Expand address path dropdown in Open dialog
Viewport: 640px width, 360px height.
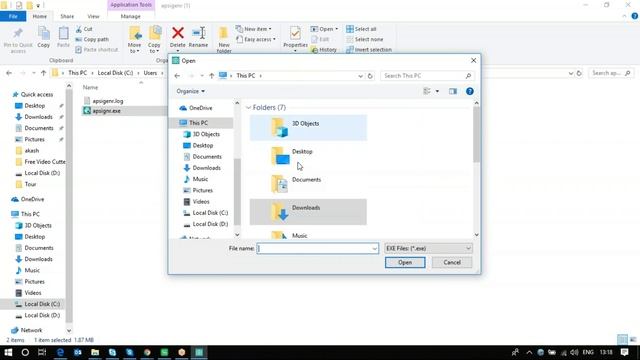pos(360,76)
